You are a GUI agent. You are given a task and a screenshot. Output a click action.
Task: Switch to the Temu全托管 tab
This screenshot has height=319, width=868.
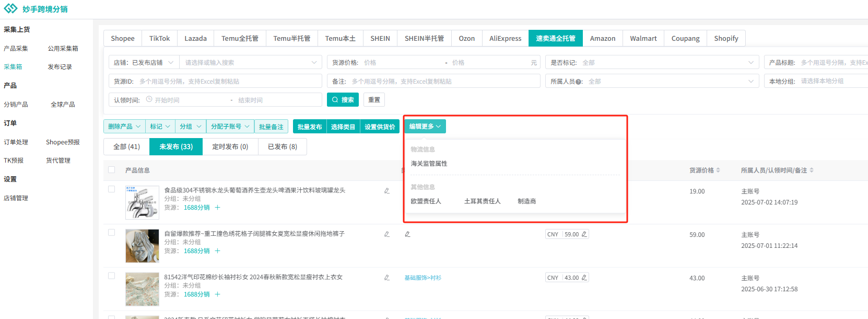pos(240,38)
